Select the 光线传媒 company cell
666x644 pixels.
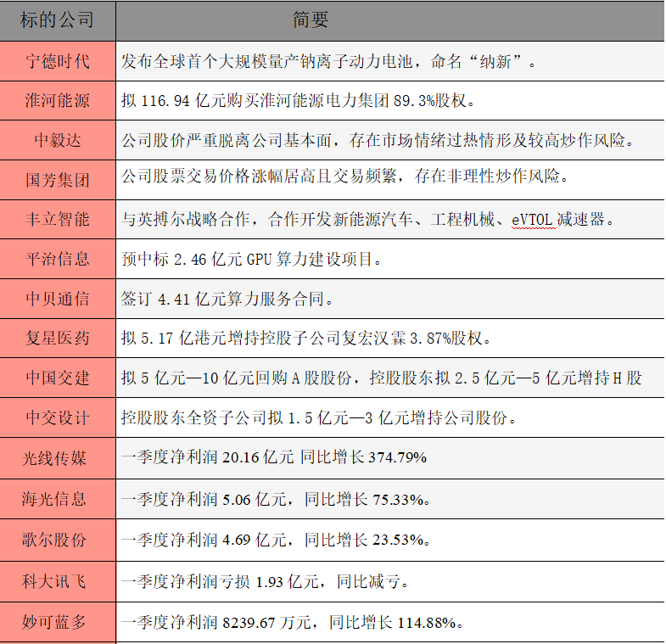click(58, 458)
